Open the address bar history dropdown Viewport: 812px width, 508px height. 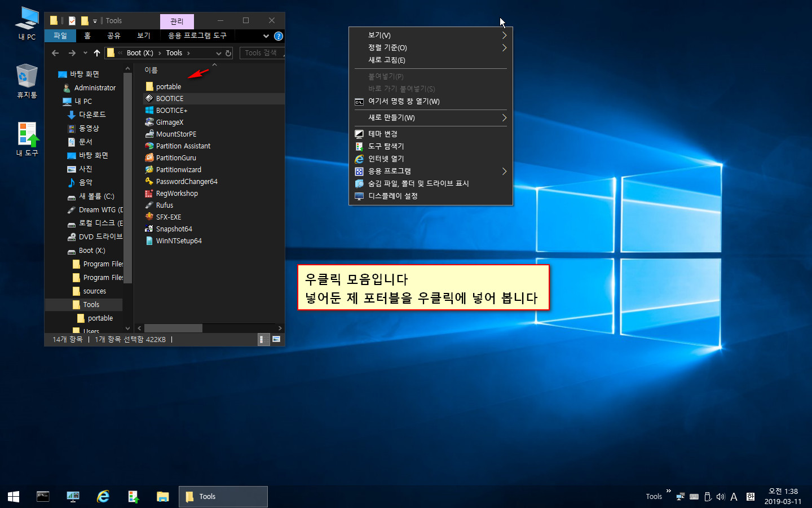point(219,53)
